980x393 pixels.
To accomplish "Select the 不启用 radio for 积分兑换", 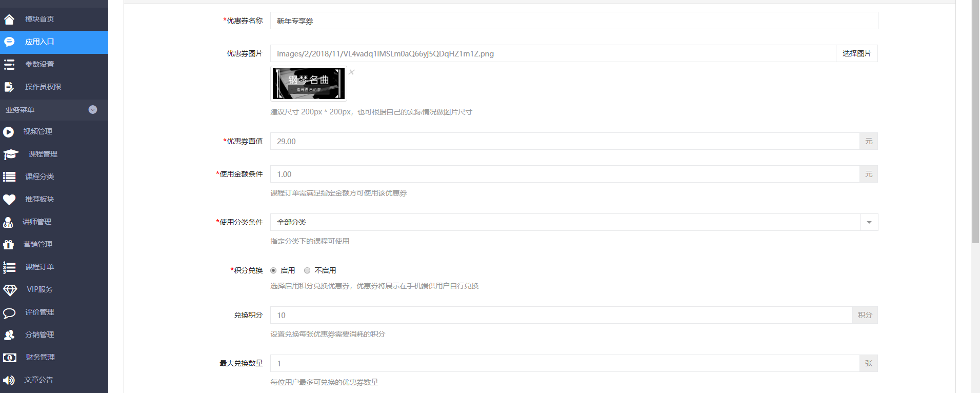I will (x=307, y=270).
